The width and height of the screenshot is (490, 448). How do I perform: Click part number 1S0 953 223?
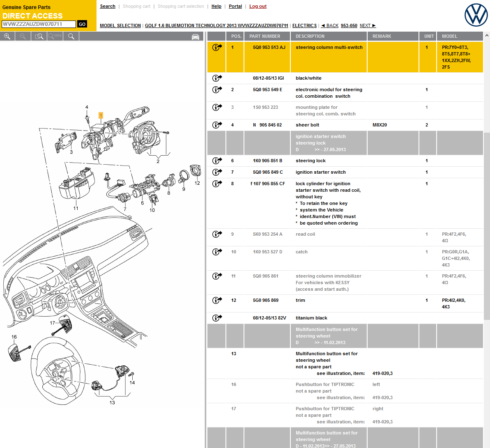click(265, 107)
